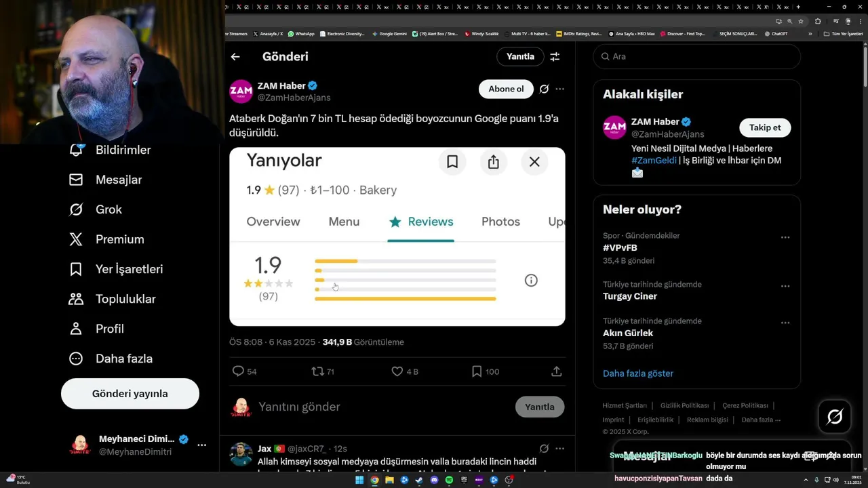Open options dots for #VPvFB trend
868x488 pixels.
coord(785,237)
